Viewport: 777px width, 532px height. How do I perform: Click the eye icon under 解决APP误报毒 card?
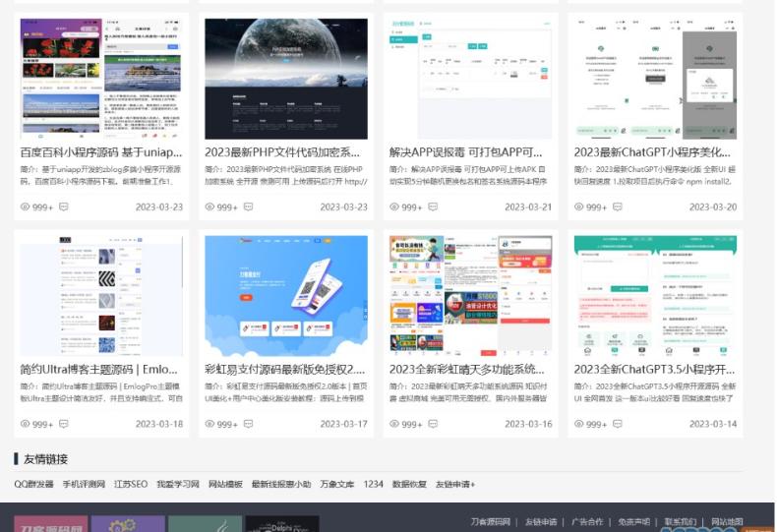394,207
